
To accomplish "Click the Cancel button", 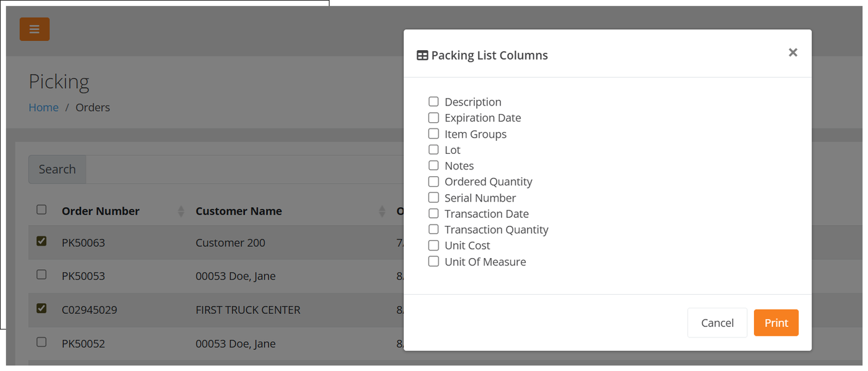I will pos(717,323).
